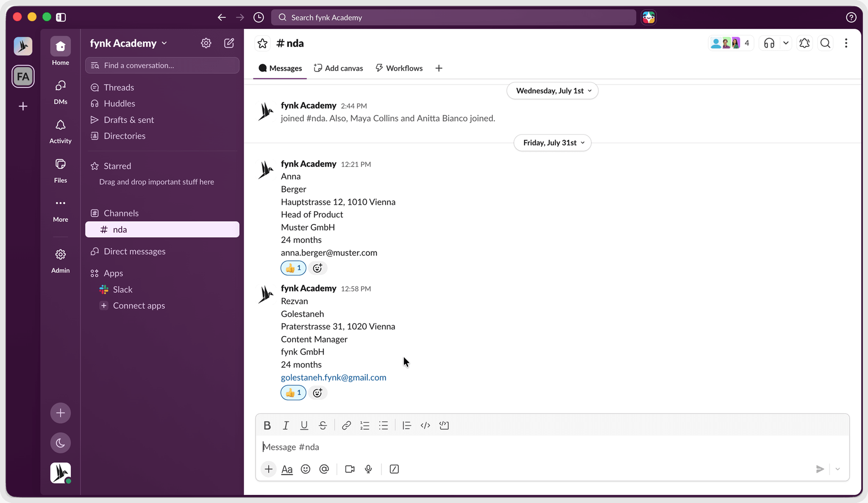The width and height of the screenshot is (868, 503).
Task: Open the Friday, July 31st date dropdown
Action: coord(552,143)
